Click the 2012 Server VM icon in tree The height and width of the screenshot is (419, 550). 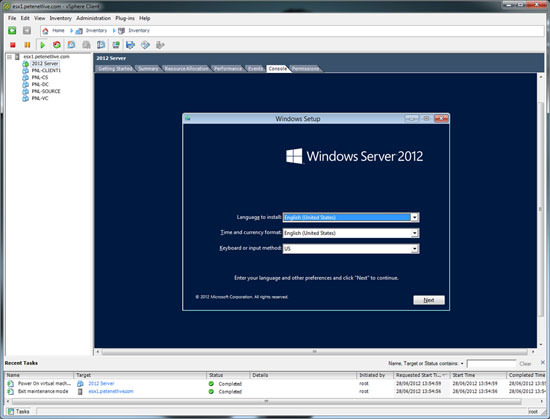tap(26, 63)
